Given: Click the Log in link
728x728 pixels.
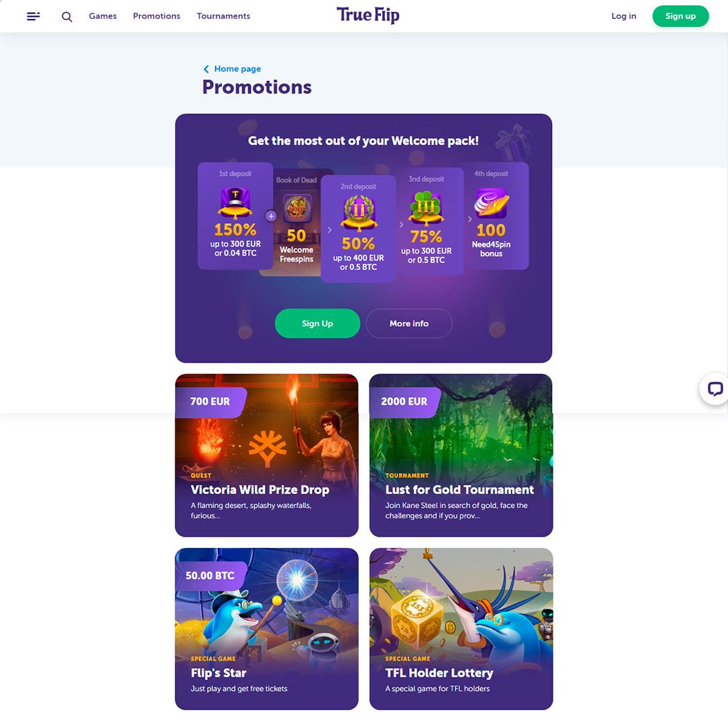Looking at the screenshot, I should pos(624,16).
